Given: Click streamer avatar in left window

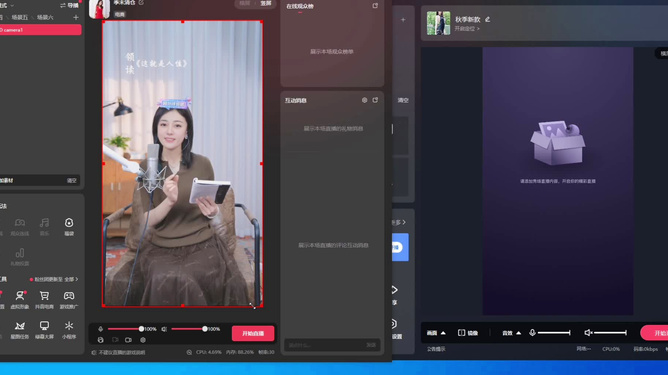Looking at the screenshot, I should (99, 9).
